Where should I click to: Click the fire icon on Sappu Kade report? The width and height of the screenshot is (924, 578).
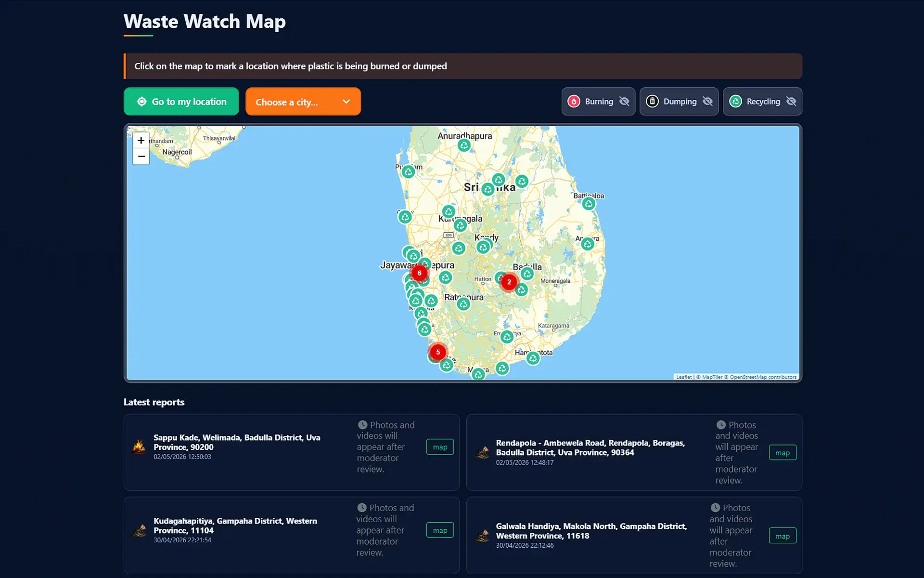[x=140, y=447]
